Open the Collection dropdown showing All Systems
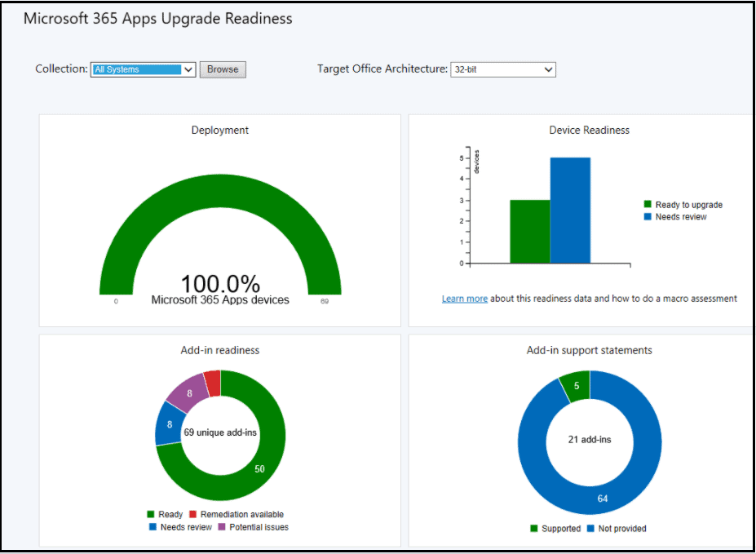This screenshot has height=554, width=756. (x=144, y=69)
